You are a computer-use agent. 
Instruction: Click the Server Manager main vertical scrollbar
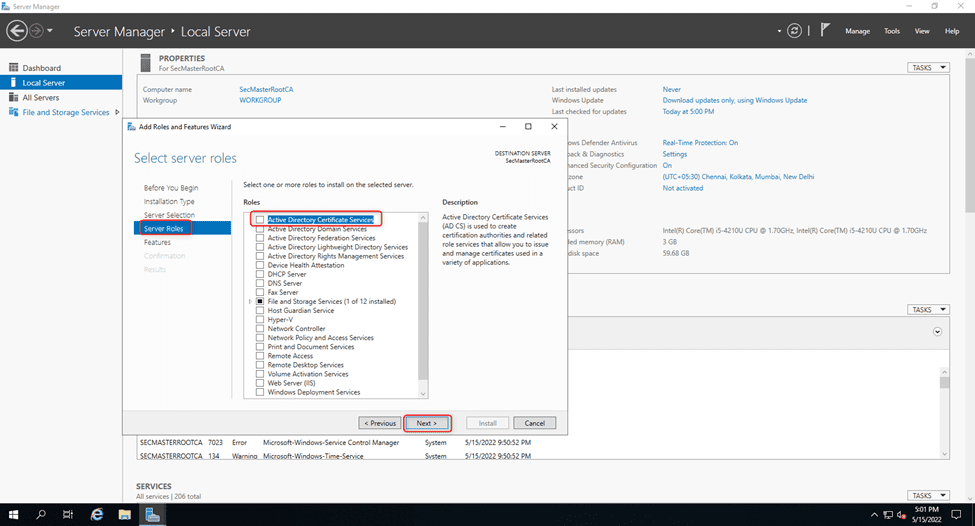[x=970, y=136]
